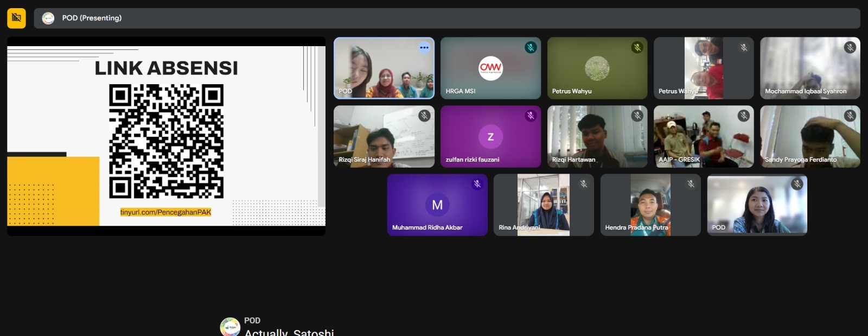Click the POD logo in the presenting bar
This screenshot has width=868, height=336.
click(48, 18)
